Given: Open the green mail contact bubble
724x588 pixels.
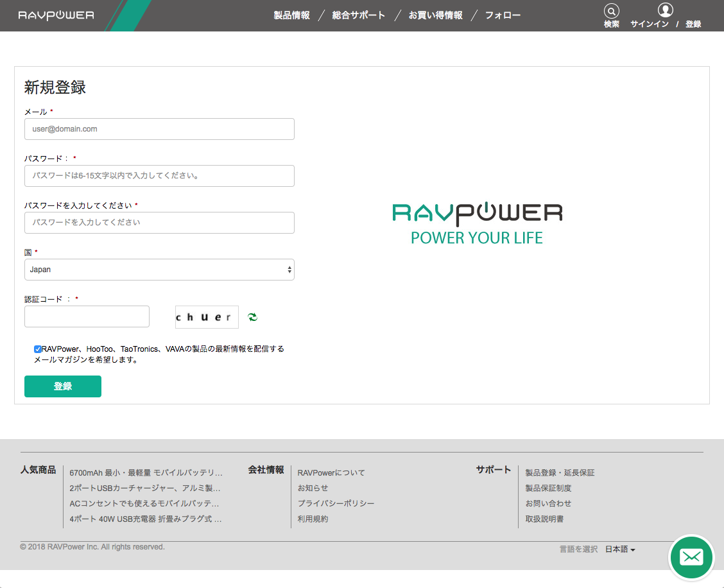Looking at the screenshot, I should click(x=691, y=557).
